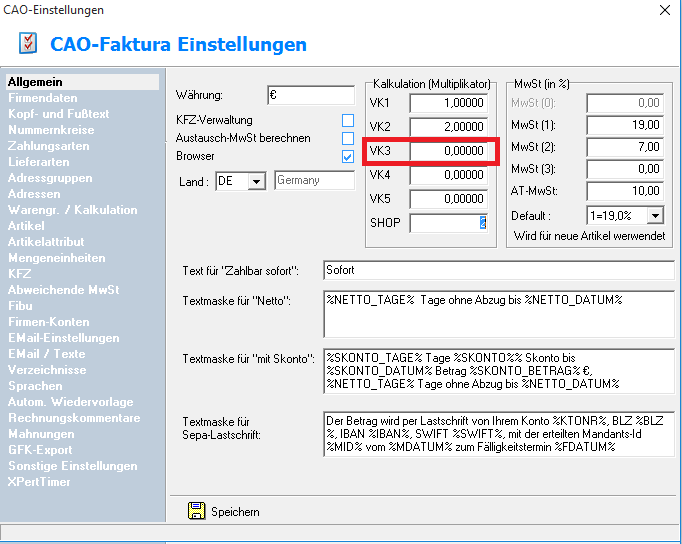Open the Land DE dropdown

coord(257,181)
